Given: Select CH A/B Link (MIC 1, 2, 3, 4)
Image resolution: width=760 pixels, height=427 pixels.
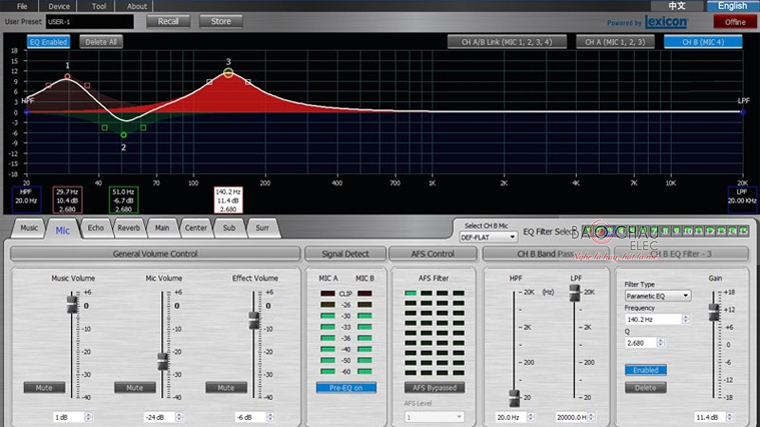Looking at the screenshot, I should pos(507,42).
